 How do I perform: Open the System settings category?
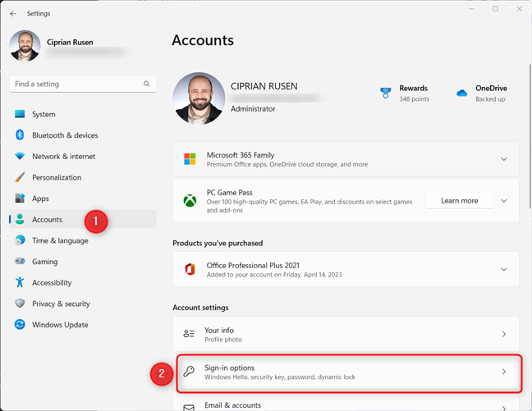[44, 114]
